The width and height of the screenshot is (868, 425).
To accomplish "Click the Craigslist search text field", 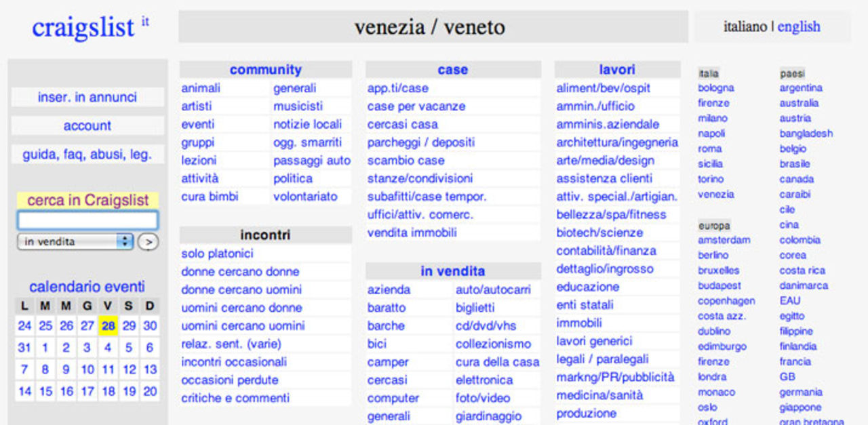I will point(87,220).
